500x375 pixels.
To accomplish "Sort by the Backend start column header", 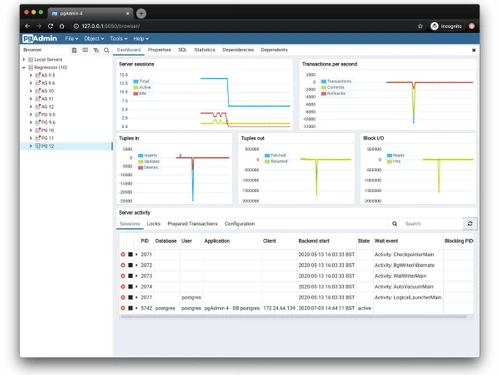I will click(x=314, y=241).
